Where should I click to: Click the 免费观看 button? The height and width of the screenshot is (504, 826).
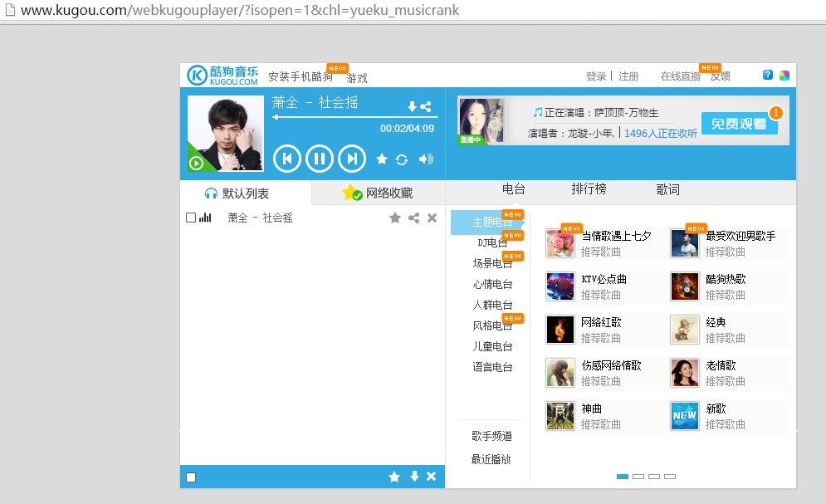click(739, 124)
